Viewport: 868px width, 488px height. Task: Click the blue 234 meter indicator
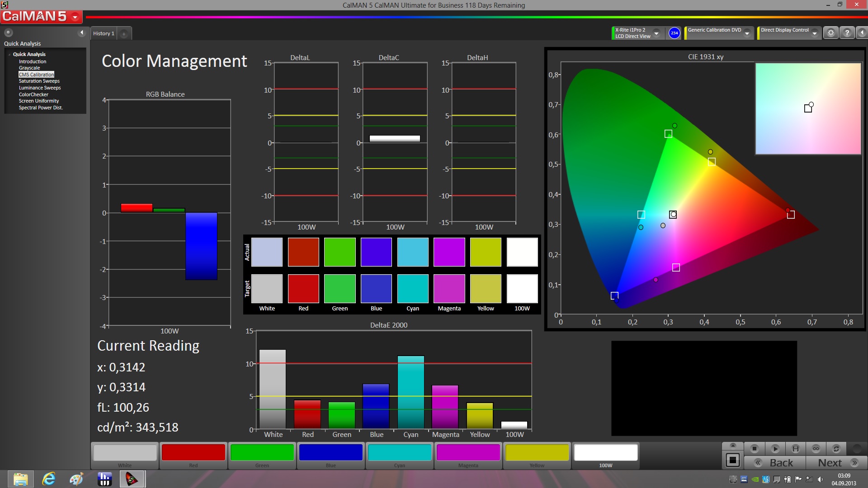click(x=674, y=33)
